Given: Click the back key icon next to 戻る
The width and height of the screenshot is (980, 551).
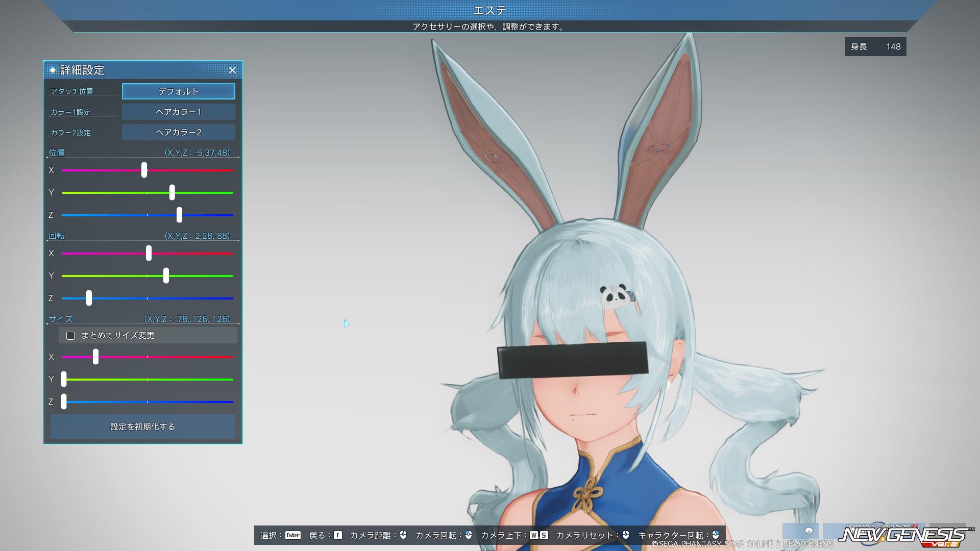Looking at the screenshot, I should click(338, 535).
